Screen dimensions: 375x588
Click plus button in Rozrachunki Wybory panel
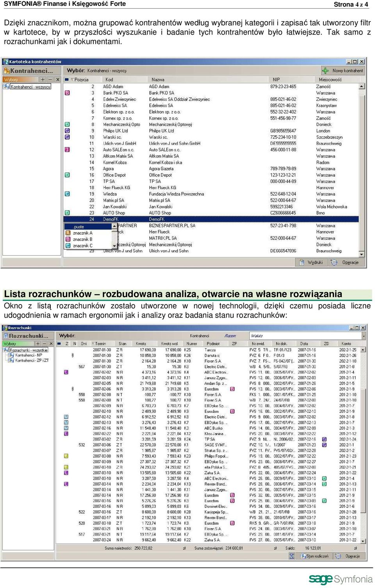(x=38, y=344)
